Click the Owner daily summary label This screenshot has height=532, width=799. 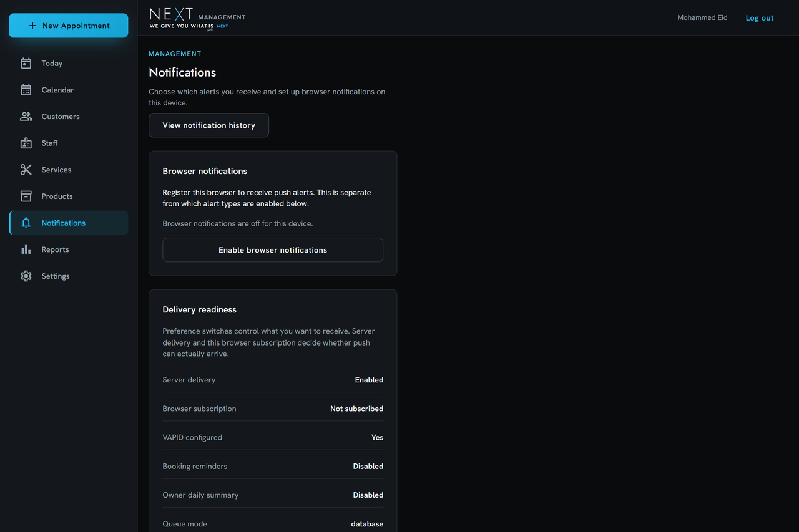tap(200, 495)
